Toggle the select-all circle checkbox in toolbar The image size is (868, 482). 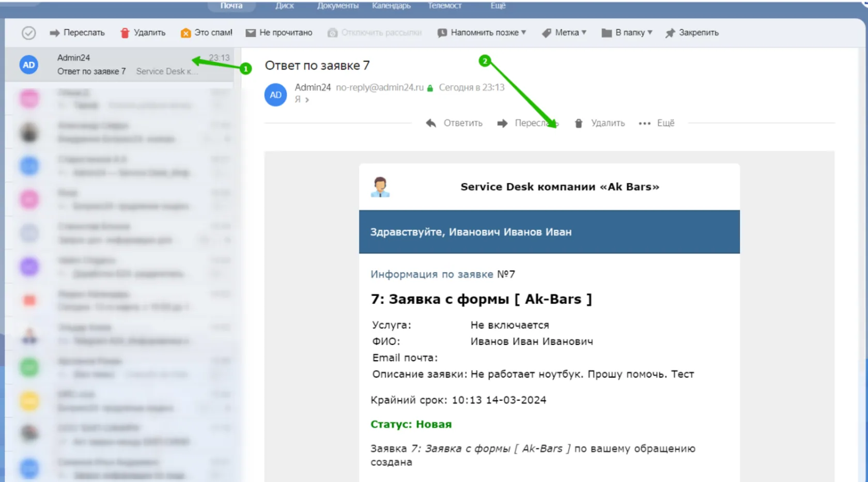(28, 33)
